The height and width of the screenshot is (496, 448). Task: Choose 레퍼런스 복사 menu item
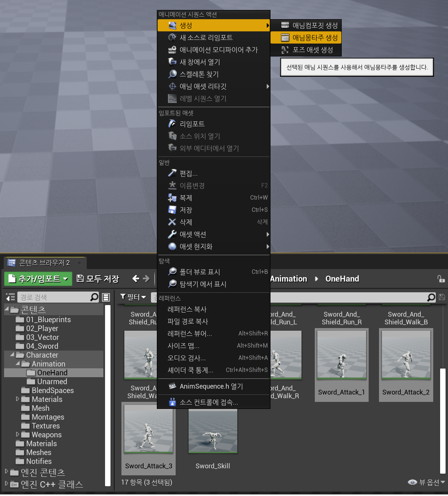click(214, 309)
